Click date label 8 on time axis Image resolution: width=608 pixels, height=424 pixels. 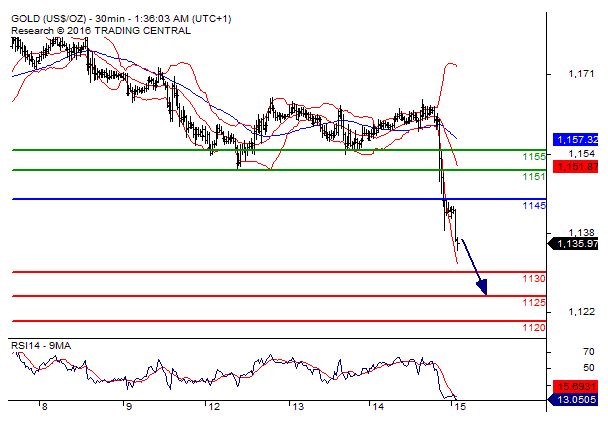point(45,407)
